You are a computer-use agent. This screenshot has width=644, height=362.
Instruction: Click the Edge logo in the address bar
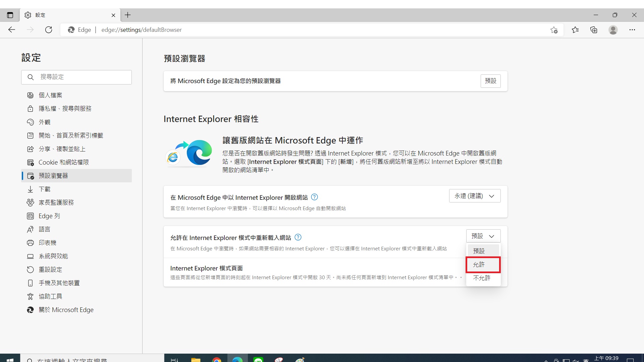pos(71,30)
